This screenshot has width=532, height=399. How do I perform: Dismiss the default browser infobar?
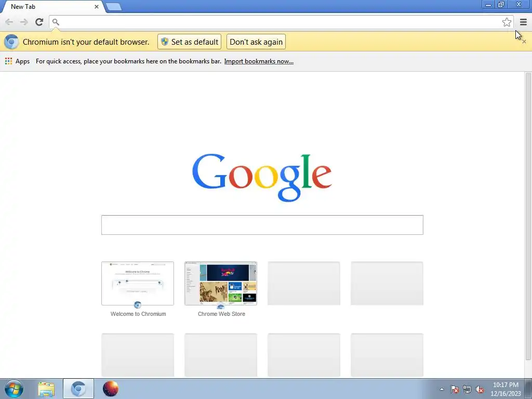pyautogui.click(x=524, y=42)
